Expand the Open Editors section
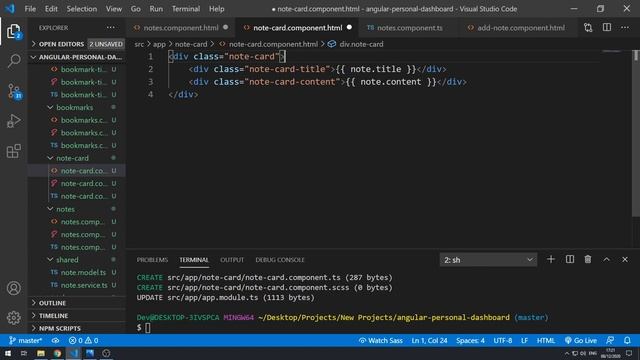Viewport: 640px width, 360px height. tap(77, 44)
